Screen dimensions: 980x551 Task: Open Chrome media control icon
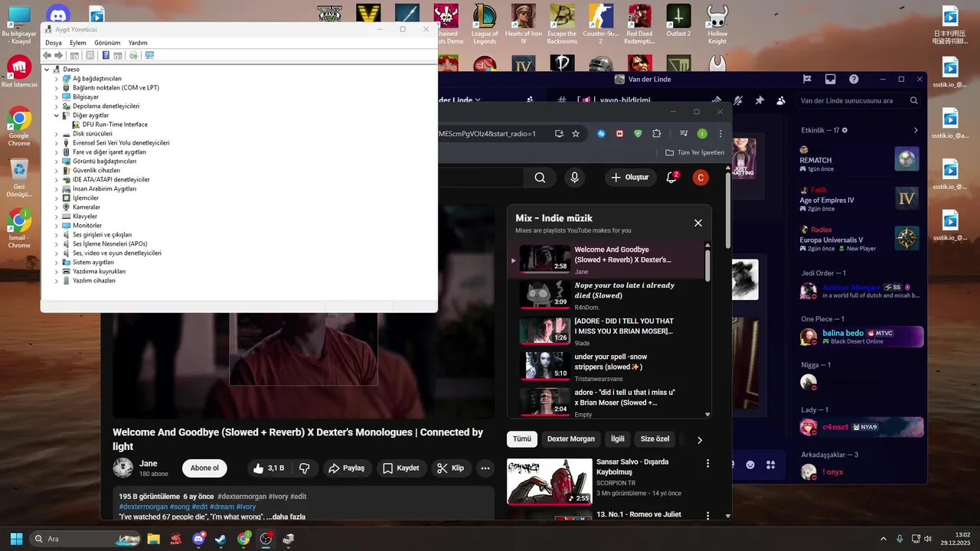coord(684,133)
